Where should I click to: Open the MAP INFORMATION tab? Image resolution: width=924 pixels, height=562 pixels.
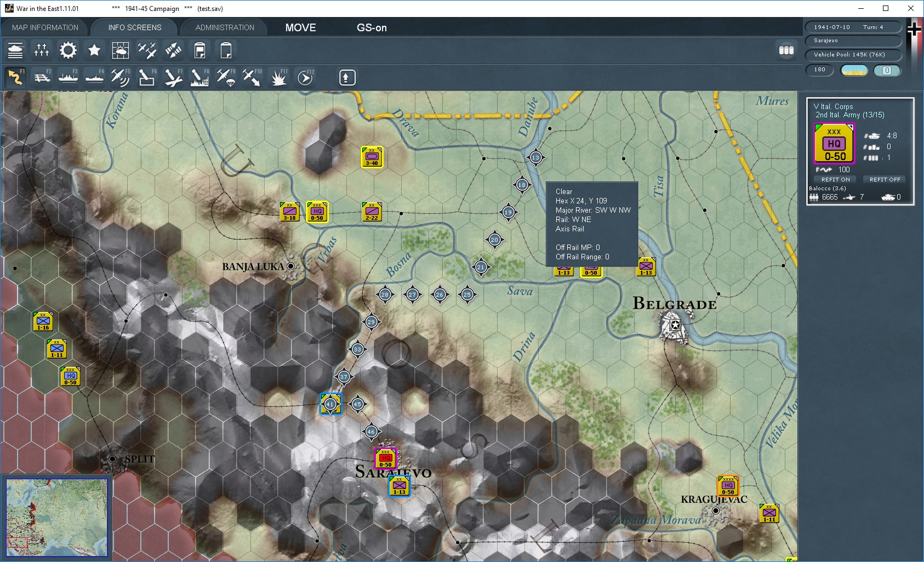[45, 27]
